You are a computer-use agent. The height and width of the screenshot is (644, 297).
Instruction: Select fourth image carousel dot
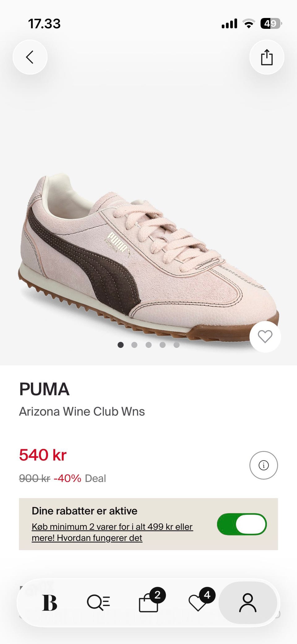162,345
